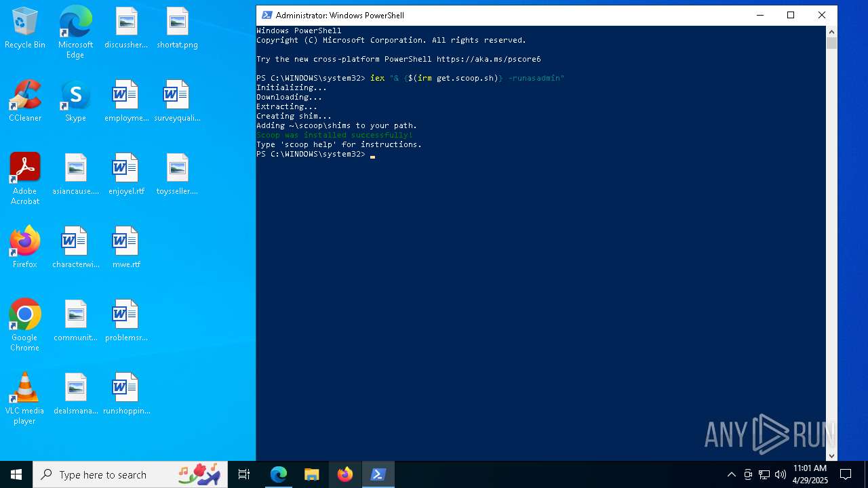This screenshot has height=488, width=868.
Task: Switch to Firefox on the taskbar
Action: click(x=344, y=474)
